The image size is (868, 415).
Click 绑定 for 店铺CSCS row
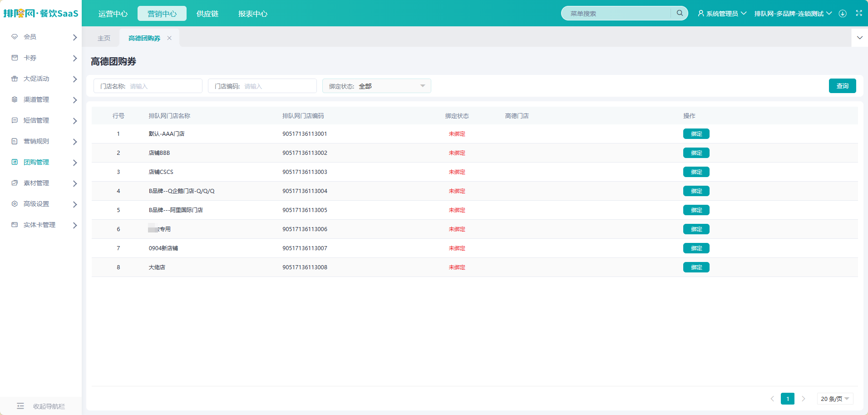click(696, 172)
